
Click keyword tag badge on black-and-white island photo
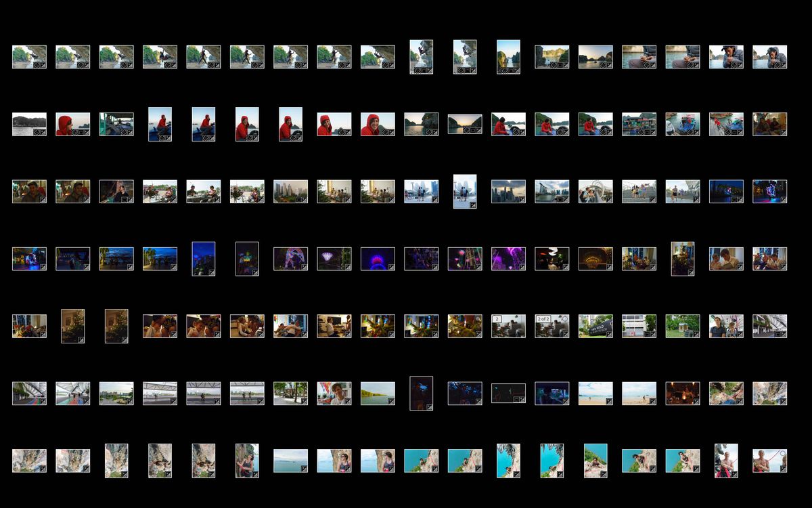[36, 132]
